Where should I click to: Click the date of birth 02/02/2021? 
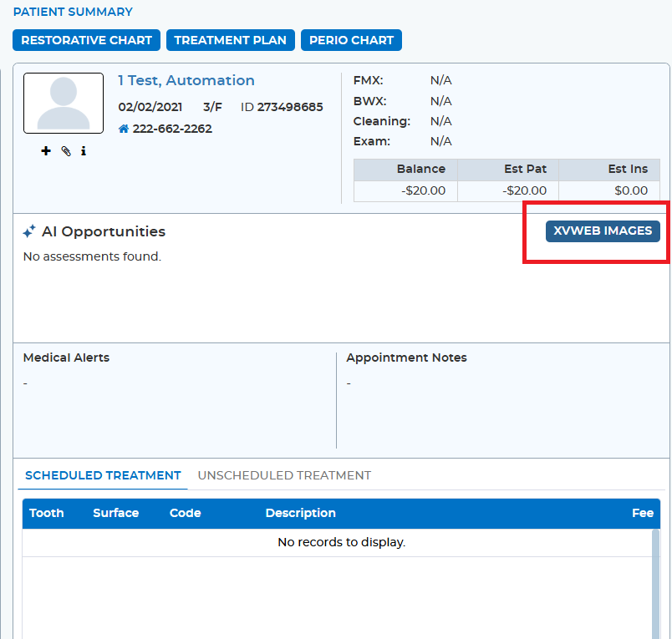tap(150, 107)
